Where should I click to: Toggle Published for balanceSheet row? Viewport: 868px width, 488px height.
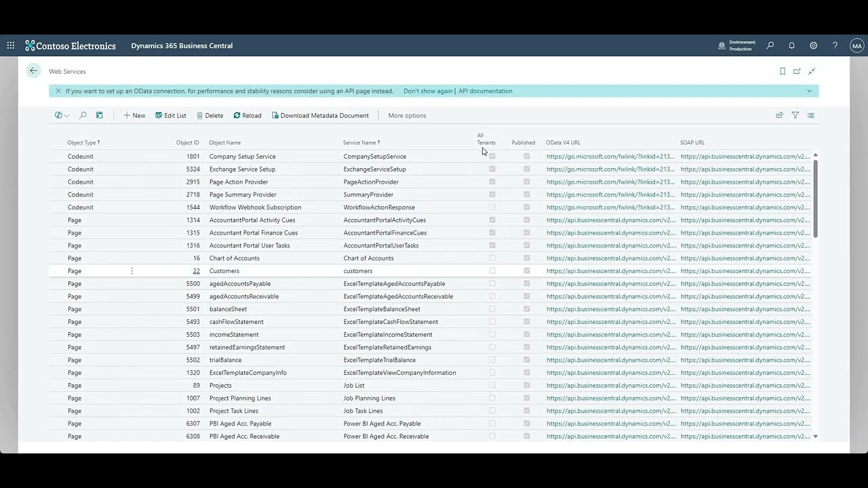click(x=527, y=309)
